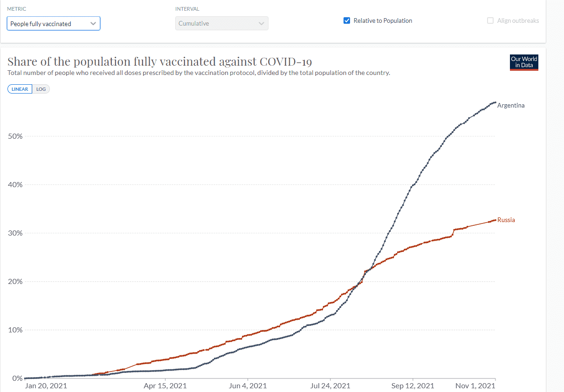
Task: Click the Sep 12, 2021 axis date
Action: (x=413, y=386)
